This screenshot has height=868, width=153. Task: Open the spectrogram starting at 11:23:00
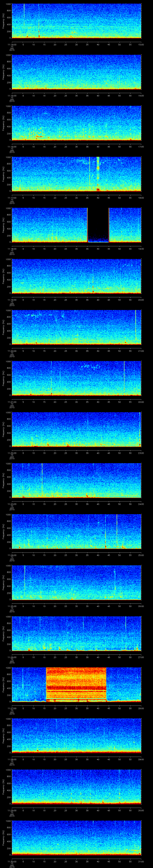(76, 480)
